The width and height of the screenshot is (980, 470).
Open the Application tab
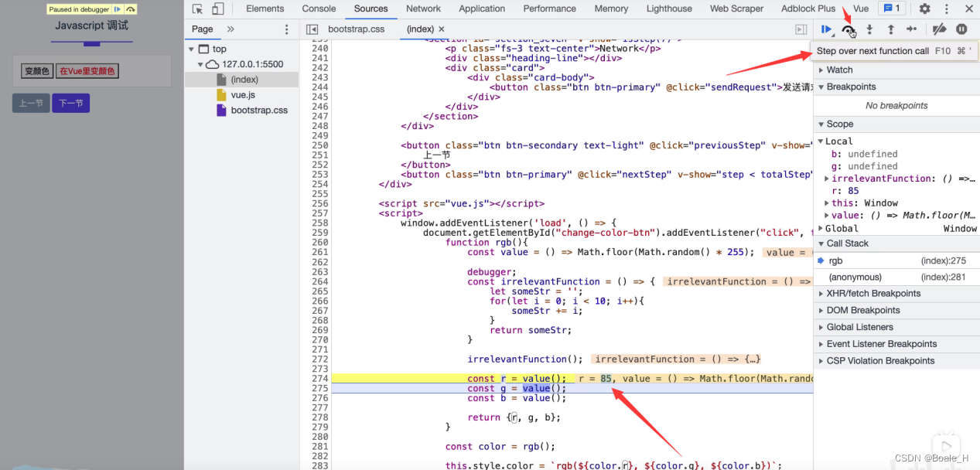coord(482,9)
